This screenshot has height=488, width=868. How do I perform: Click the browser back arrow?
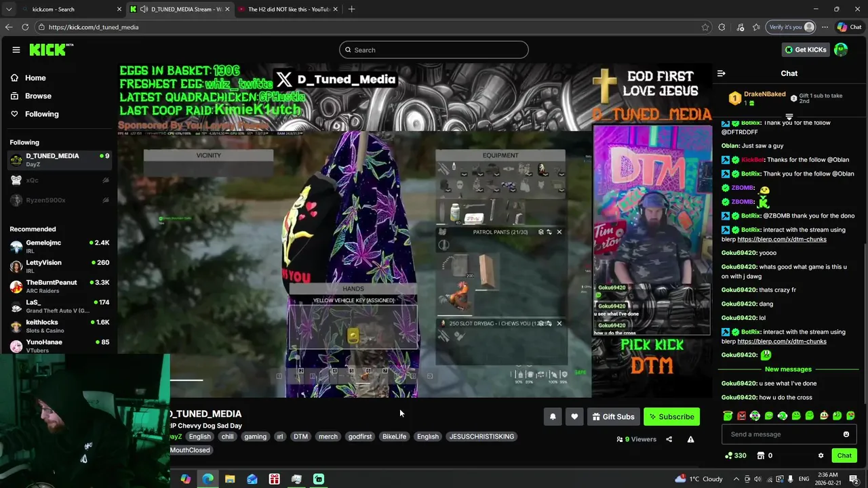[9, 27]
